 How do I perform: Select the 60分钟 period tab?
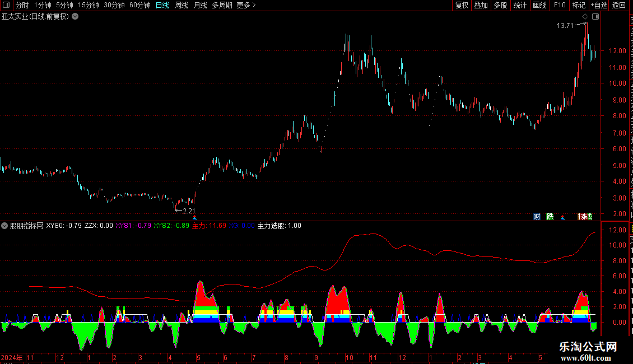coord(140,5)
